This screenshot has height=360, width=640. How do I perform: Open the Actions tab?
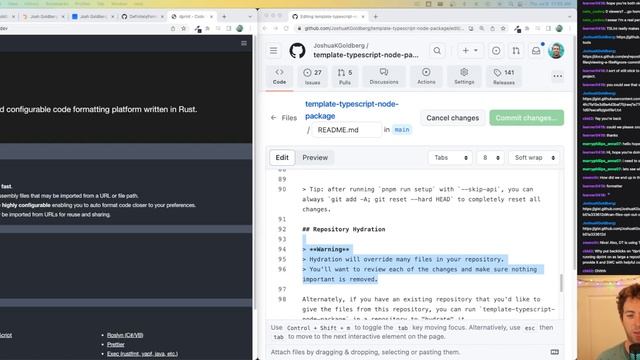coord(426,76)
